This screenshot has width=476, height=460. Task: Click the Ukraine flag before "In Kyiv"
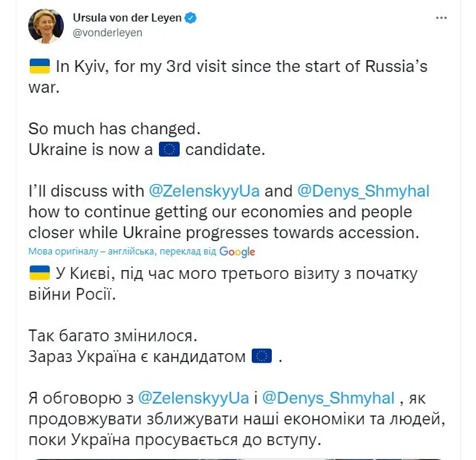click(x=39, y=65)
